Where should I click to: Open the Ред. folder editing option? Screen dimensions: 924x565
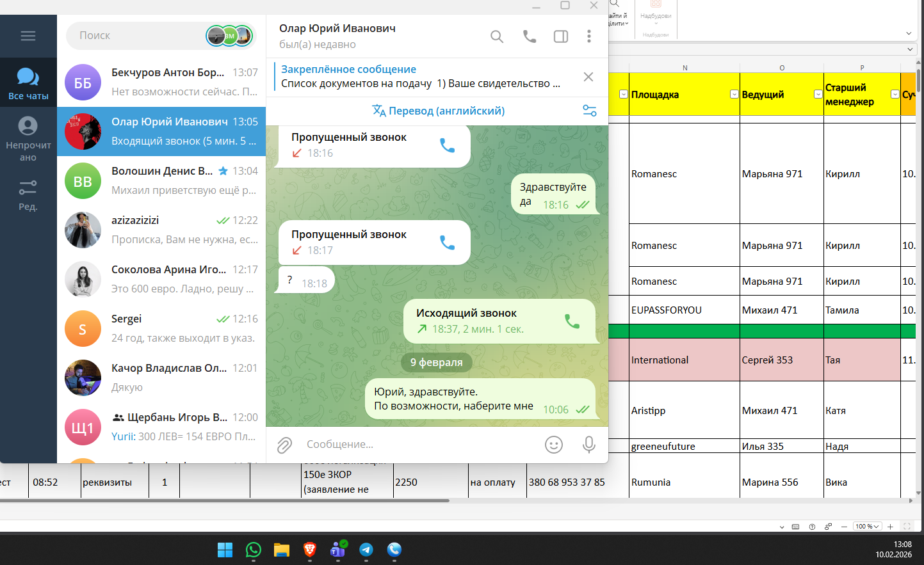28,195
